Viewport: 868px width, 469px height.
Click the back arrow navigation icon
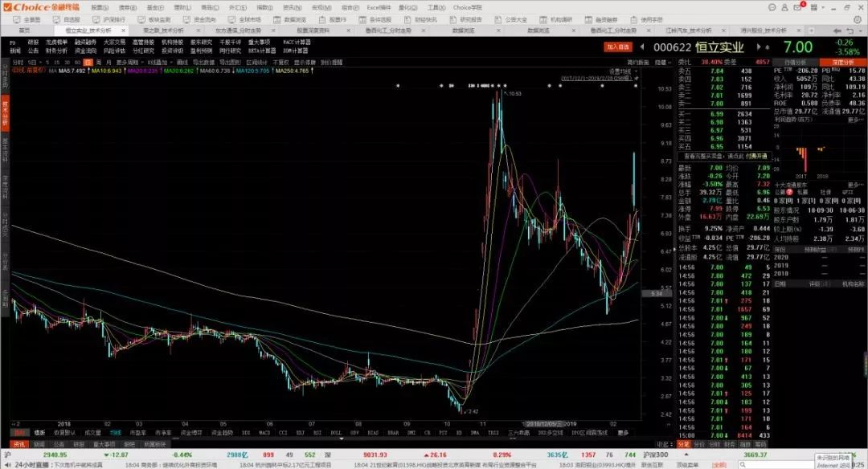tap(837, 31)
